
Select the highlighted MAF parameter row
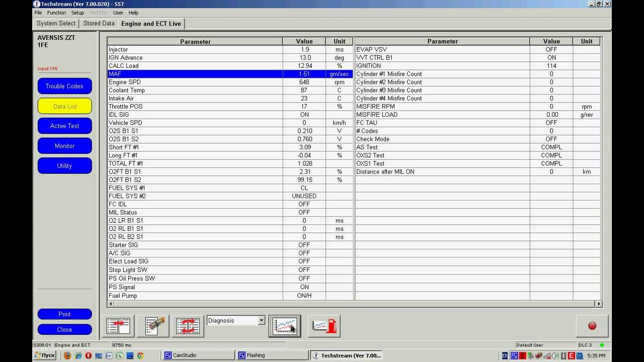[x=195, y=74]
